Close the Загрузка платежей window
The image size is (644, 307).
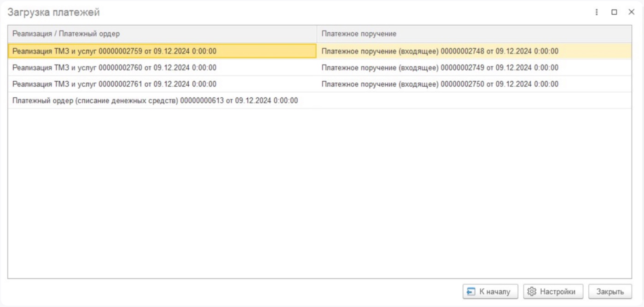[x=632, y=12]
